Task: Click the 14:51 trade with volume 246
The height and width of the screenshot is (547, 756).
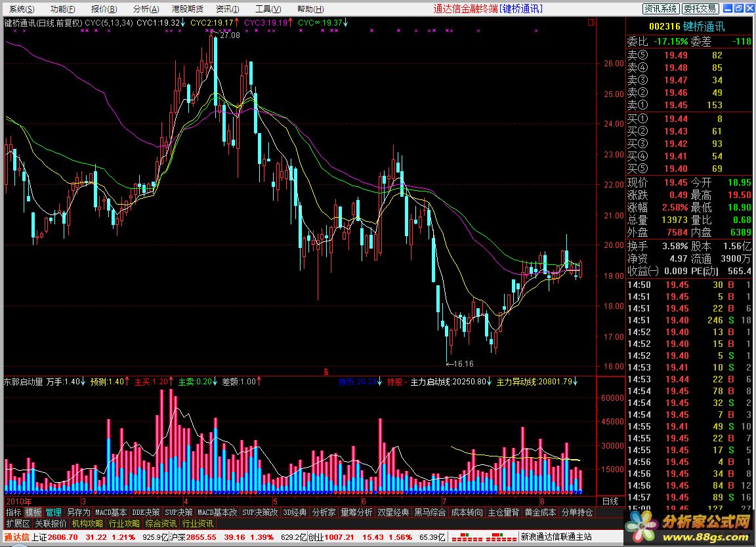Action: [689, 321]
